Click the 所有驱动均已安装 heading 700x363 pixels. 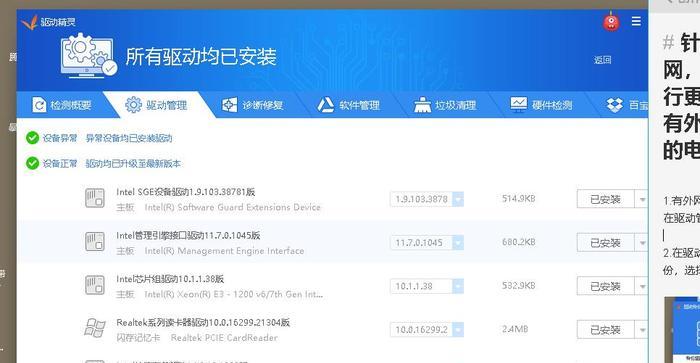[201, 57]
